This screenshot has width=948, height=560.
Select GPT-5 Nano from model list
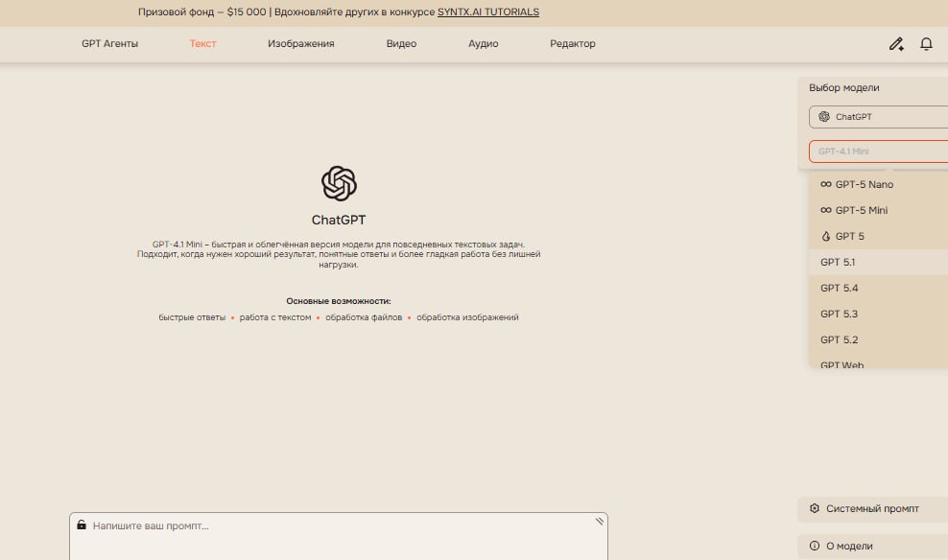pyautogui.click(x=879, y=184)
